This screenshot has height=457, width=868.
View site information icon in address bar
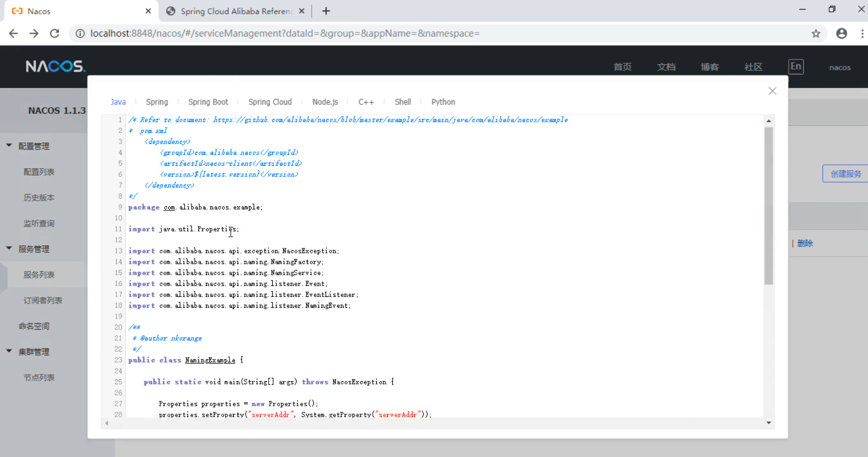coord(80,33)
